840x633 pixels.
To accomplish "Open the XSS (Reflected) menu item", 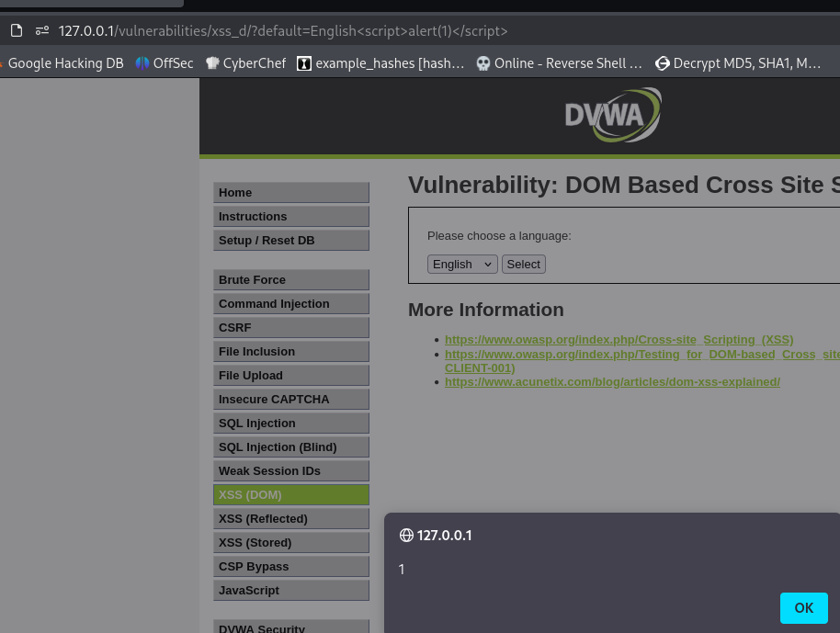I will tap(290, 519).
